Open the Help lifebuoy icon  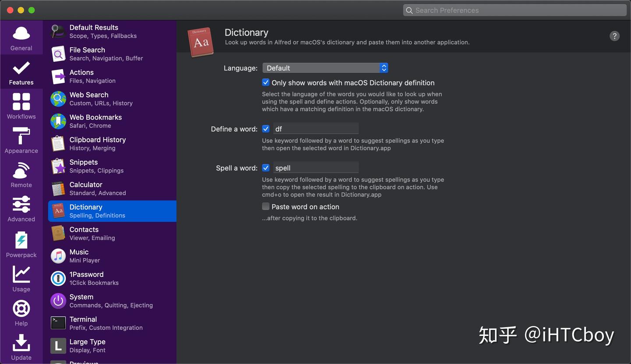point(21,309)
